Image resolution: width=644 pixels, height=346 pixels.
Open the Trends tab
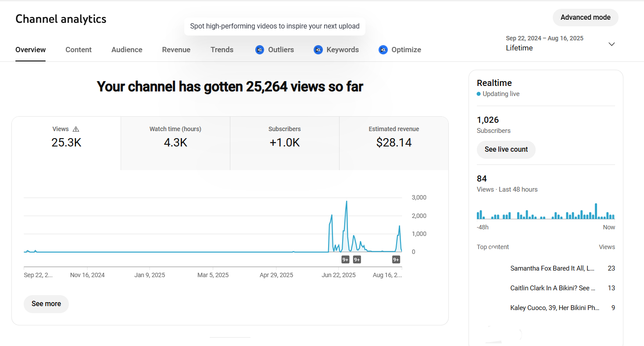tap(222, 50)
